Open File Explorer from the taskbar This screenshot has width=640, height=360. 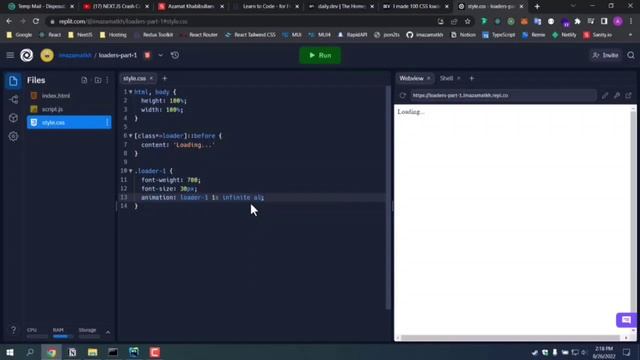click(x=93, y=352)
